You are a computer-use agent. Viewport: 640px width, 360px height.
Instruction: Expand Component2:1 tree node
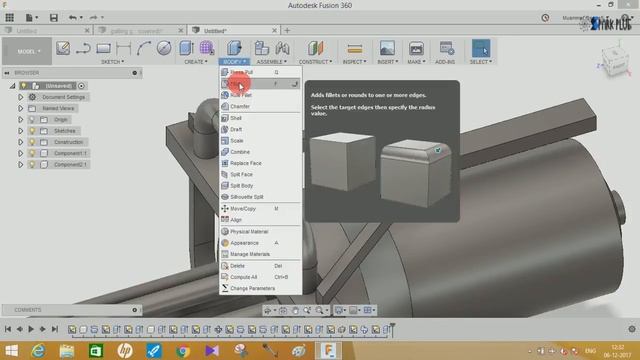(x=20, y=164)
